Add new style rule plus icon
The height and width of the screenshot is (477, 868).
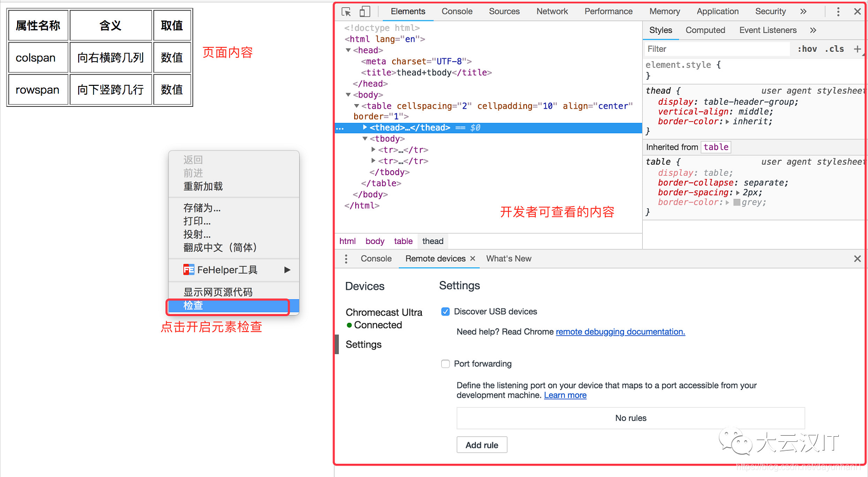point(858,49)
